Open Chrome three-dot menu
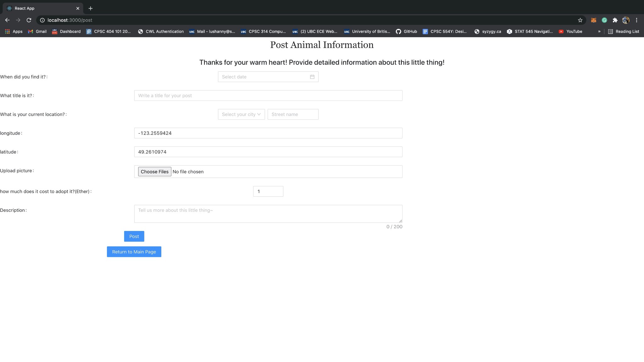644x362 pixels. [x=636, y=20]
